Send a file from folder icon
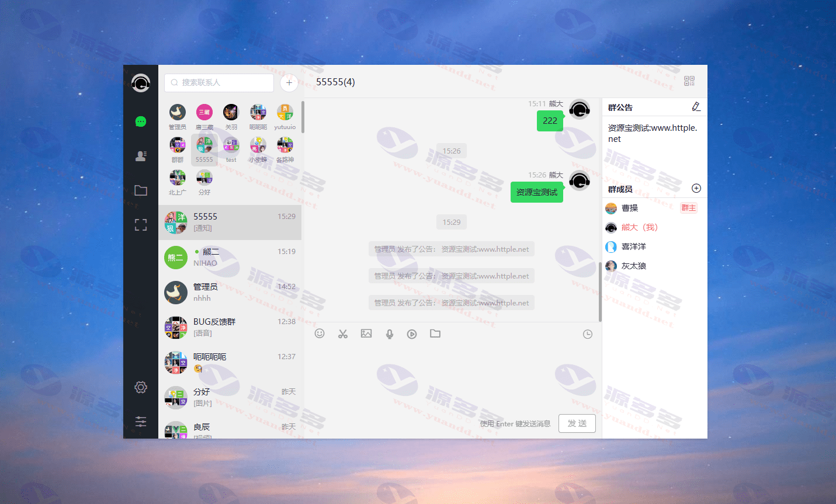Image resolution: width=836 pixels, height=504 pixels. [435, 333]
